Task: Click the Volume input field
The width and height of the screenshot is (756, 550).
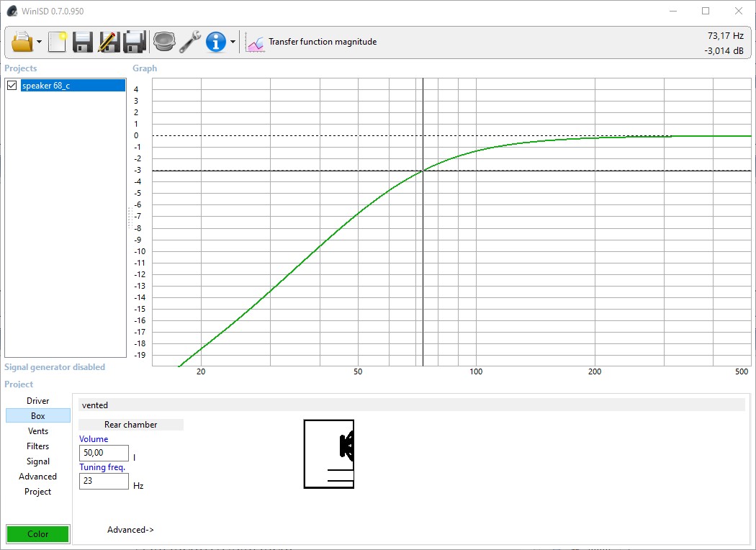Action: [x=104, y=453]
